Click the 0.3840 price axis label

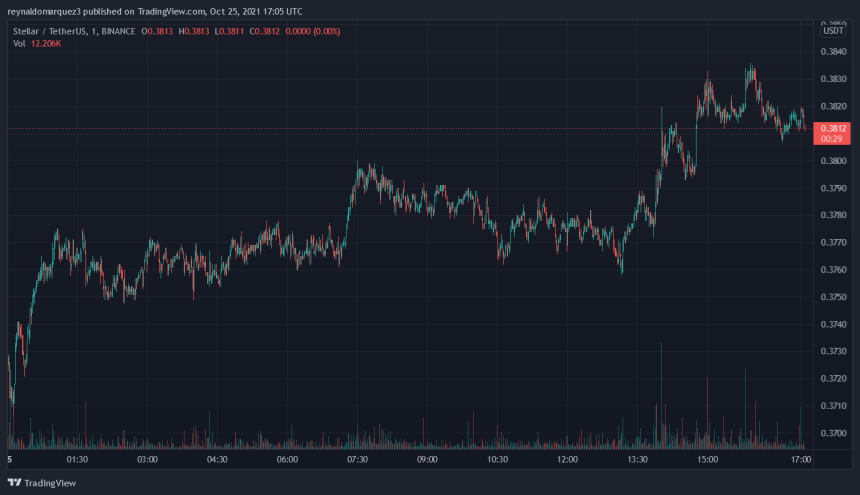[833, 53]
